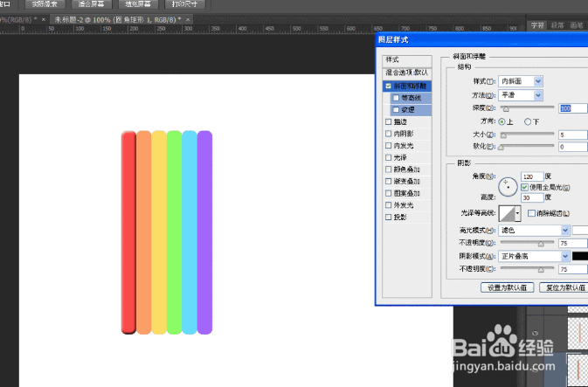Click the 打印尺寸 button
The width and height of the screenshot is (588, 387).
click(184, 4)
